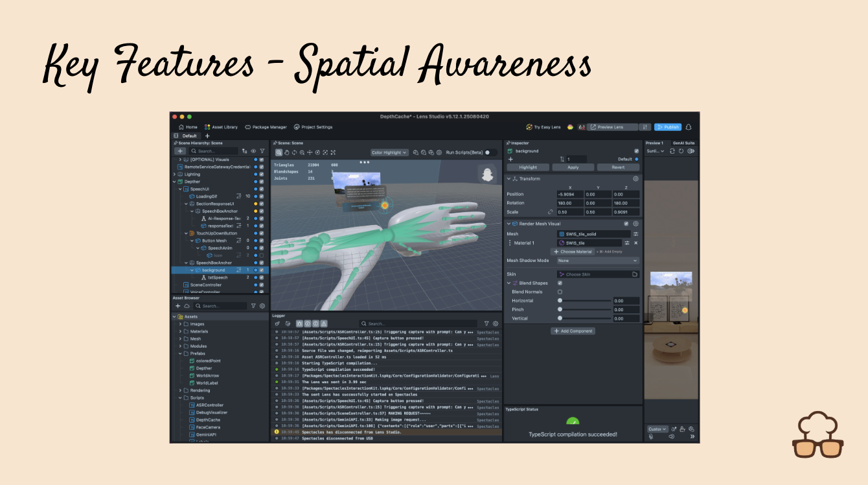This screenshot has height=485, width=868.
Task: Open Logger settings gear
Action: click(496, 323)
